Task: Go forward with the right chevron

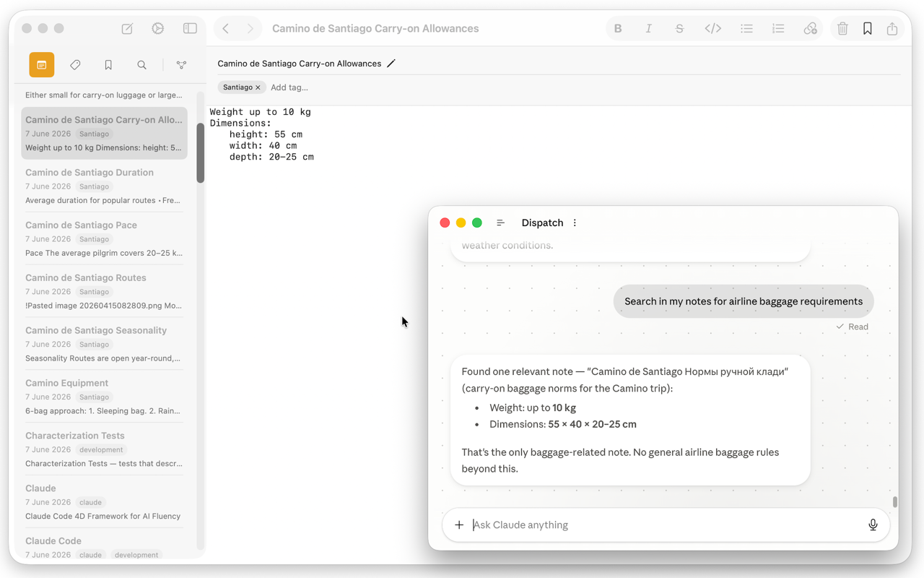Action: (x=250, y=29)
